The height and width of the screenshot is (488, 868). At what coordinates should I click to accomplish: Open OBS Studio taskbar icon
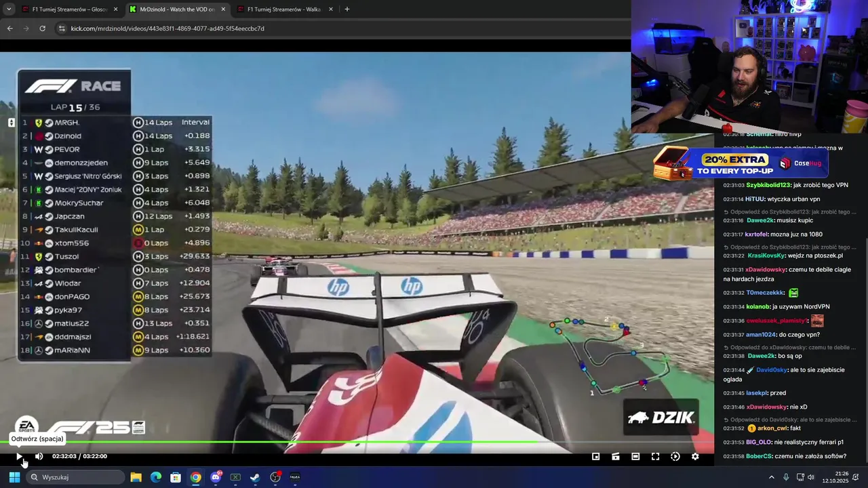pos(275,477)
